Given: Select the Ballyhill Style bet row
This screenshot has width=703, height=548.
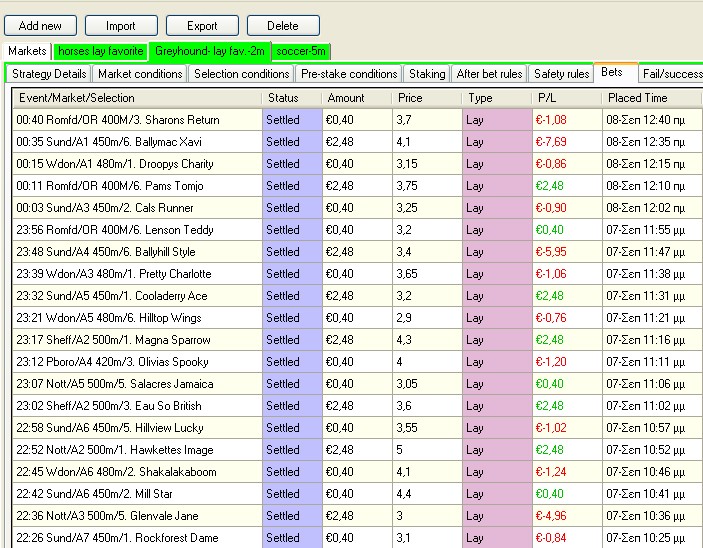Looking at the screenshot, I should [357, 252].
